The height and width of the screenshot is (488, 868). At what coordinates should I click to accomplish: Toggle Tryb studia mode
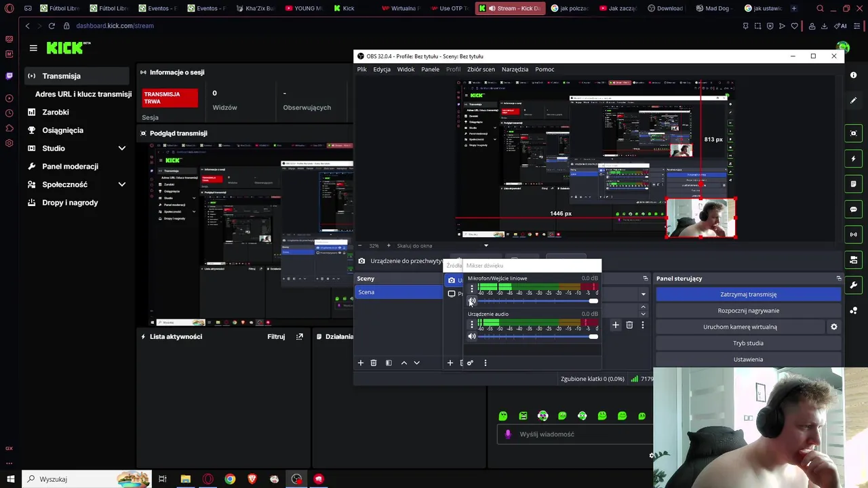tap(748, 343)
